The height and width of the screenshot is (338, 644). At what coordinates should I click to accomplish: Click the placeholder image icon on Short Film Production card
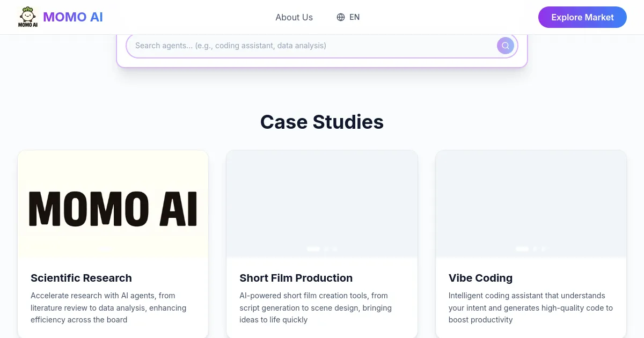pyautogui.click(x=321, y=248)
